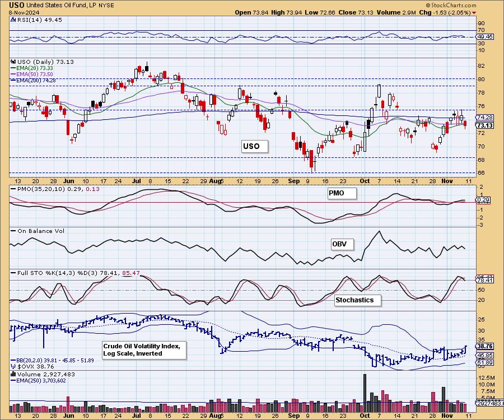Viewport: 504px width, 420px height.
Task: Click the 'EMA(20) 73.33' legend entry
Action: (x=32, y=68)
